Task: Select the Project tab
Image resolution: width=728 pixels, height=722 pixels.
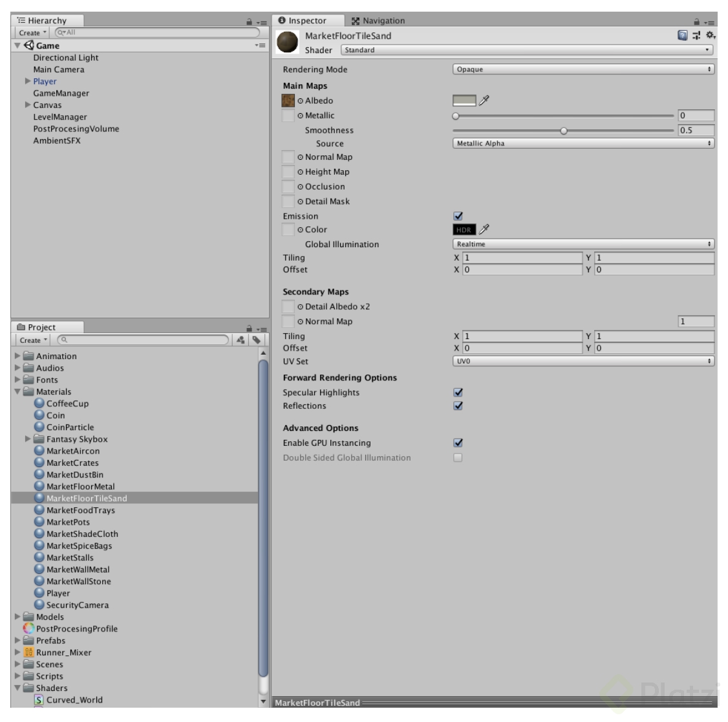Action: tap(47, 327)
